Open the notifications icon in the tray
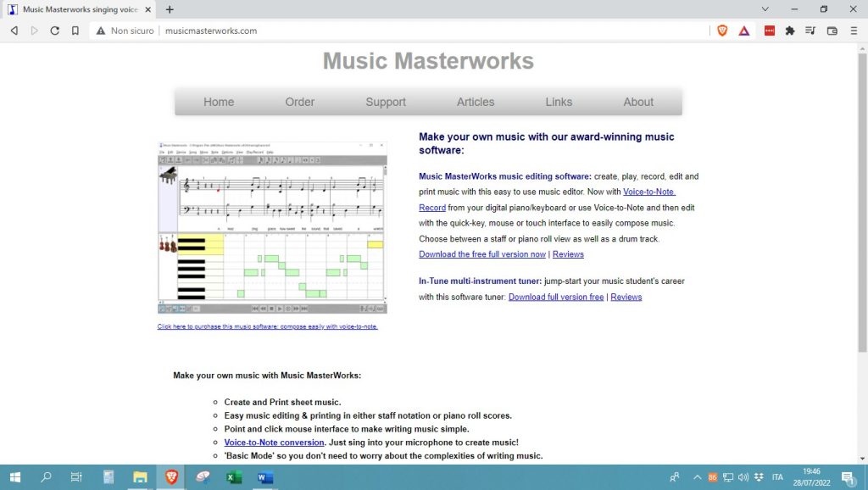Image resolution: width=868 pixels, height=490 pixels. pos(850,477)
